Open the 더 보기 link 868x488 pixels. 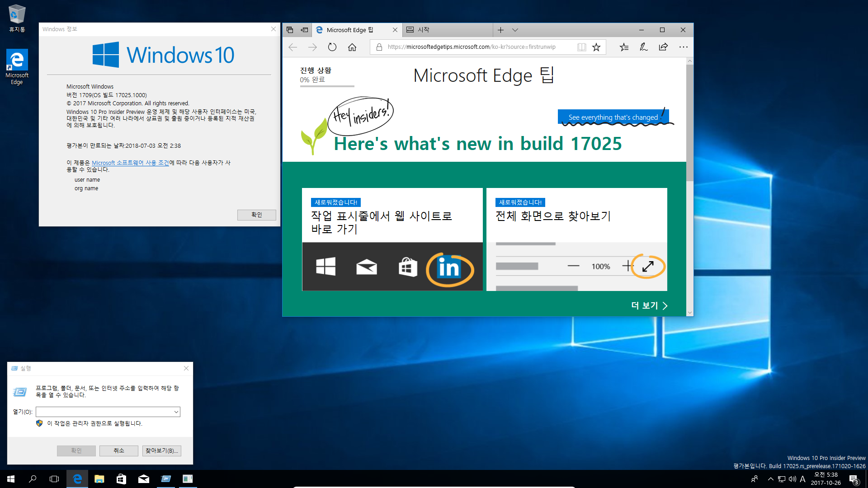tap(649, 305)
